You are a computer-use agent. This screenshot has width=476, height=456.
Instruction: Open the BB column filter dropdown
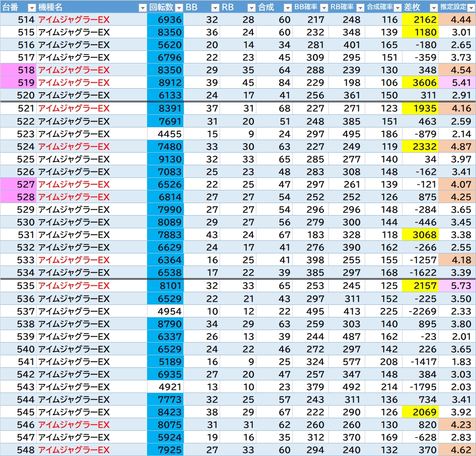[215, 8]
